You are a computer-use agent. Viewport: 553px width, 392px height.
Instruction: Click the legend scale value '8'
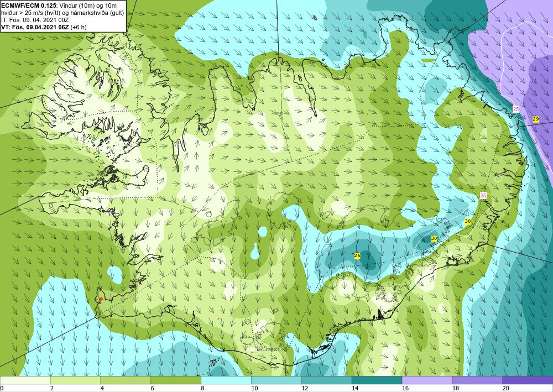[202, 388]
